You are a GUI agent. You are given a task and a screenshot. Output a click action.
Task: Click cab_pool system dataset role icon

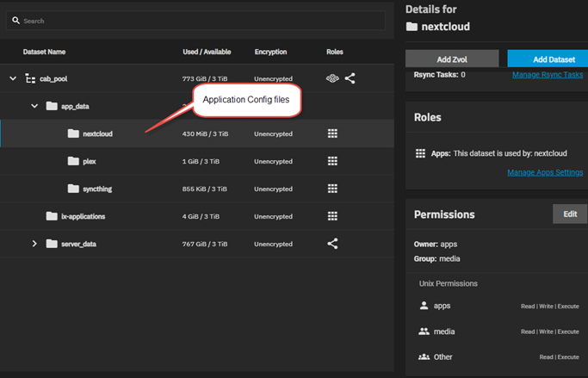332,78
